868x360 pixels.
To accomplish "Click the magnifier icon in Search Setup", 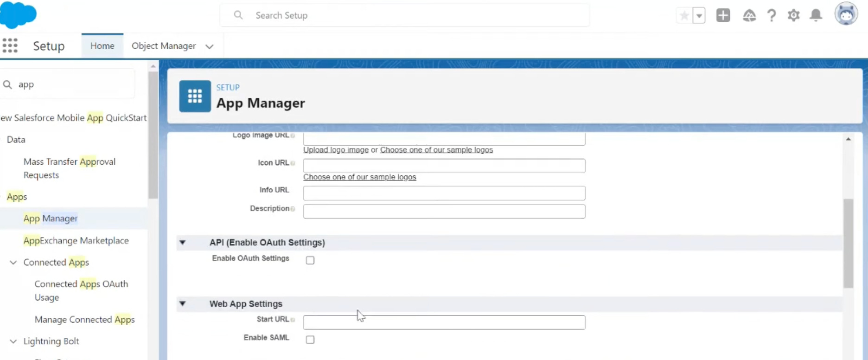I will 238,15.
